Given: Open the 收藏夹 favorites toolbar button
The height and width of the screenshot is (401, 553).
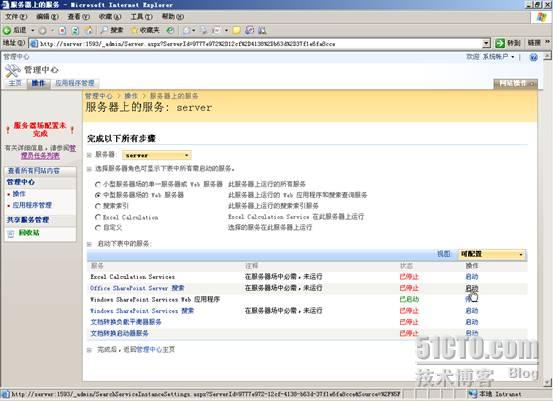Looking at the screenshot, I should click(145, 30).
